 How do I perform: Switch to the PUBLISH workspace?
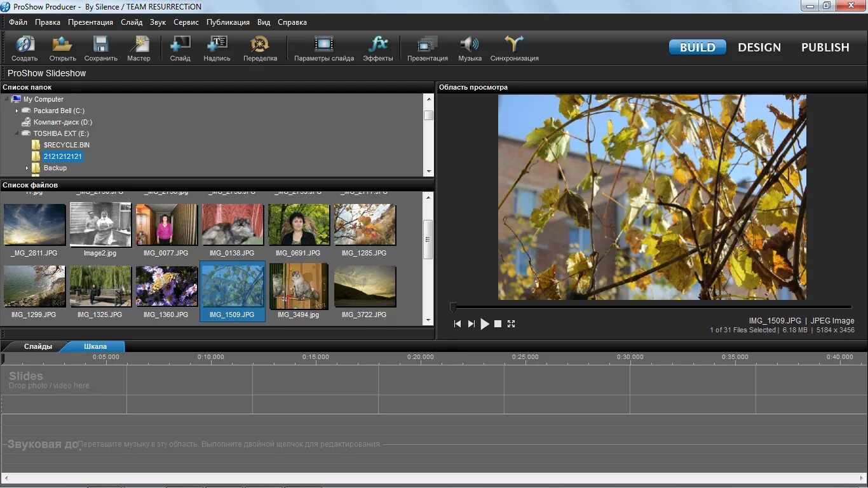click(x=825, y=47)
